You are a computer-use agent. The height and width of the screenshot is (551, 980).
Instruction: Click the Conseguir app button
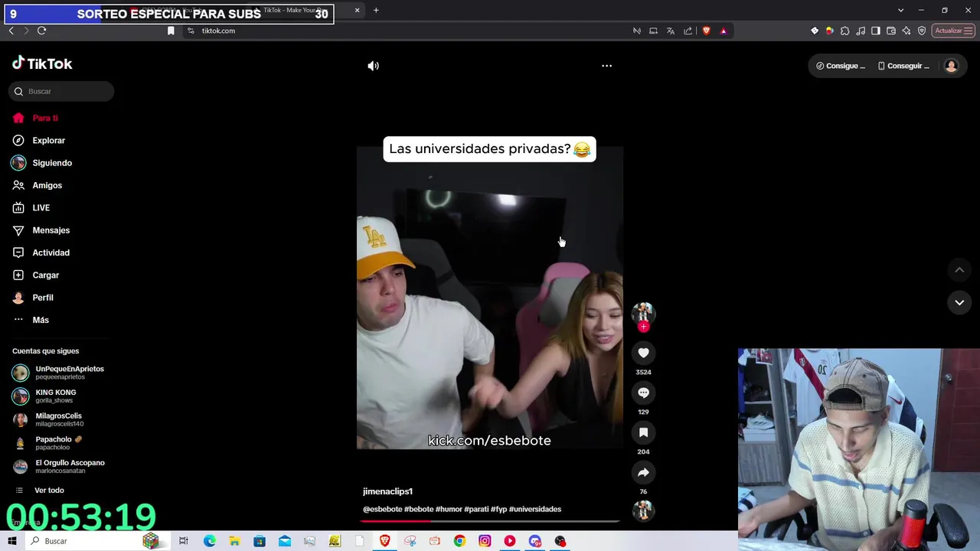coord(904,66)
